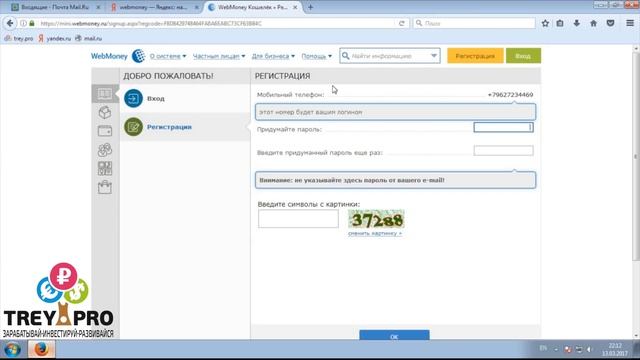The width and height of the screenshot is (640, 360).
Task: Click the captcha image 37288
Action: [376, 220]
